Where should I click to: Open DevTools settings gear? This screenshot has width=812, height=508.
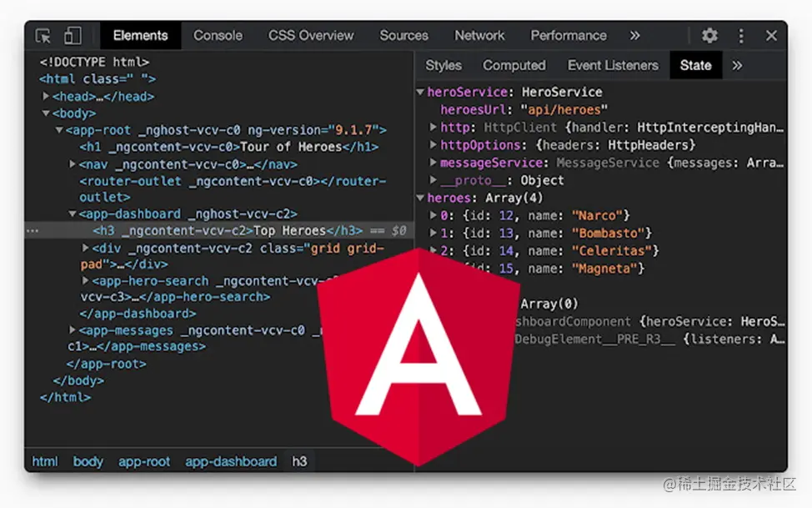[x=709, y=36]
